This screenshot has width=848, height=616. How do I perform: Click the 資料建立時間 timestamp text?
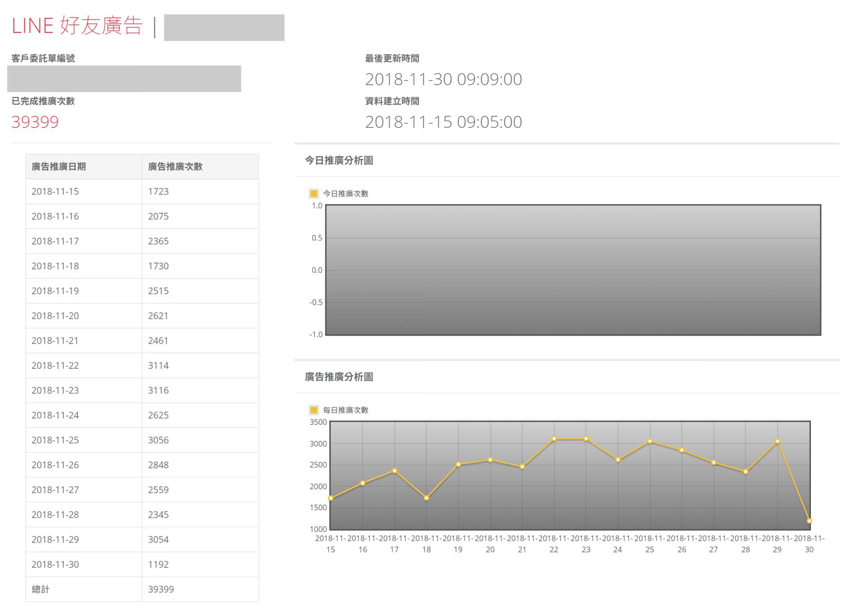tap(443, 122)
